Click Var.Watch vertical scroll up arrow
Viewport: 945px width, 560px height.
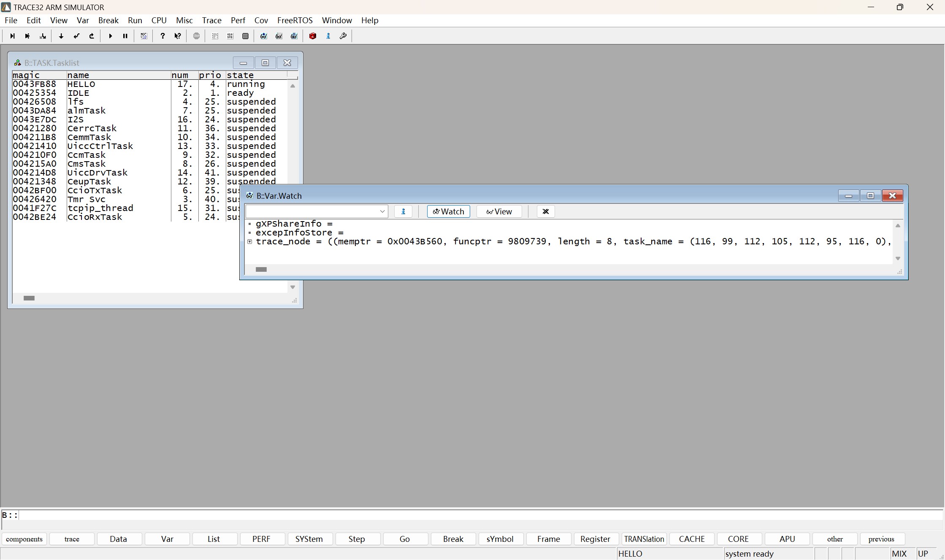tap(898, 225)
